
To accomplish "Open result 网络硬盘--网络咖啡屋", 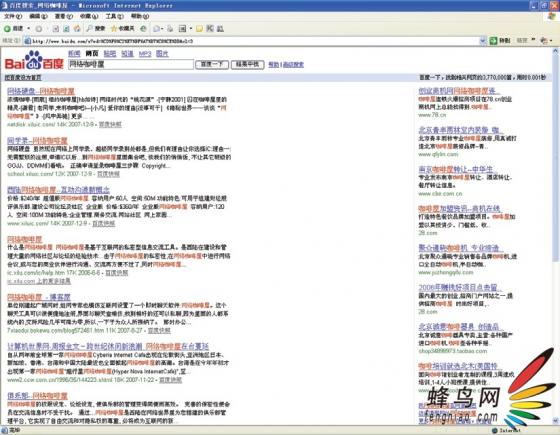I will 41,91.
